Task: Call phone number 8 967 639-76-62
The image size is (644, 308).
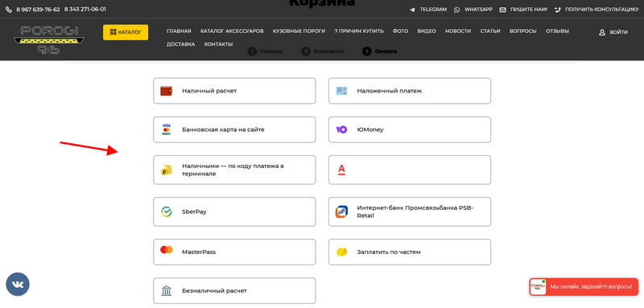Action: 38,10
